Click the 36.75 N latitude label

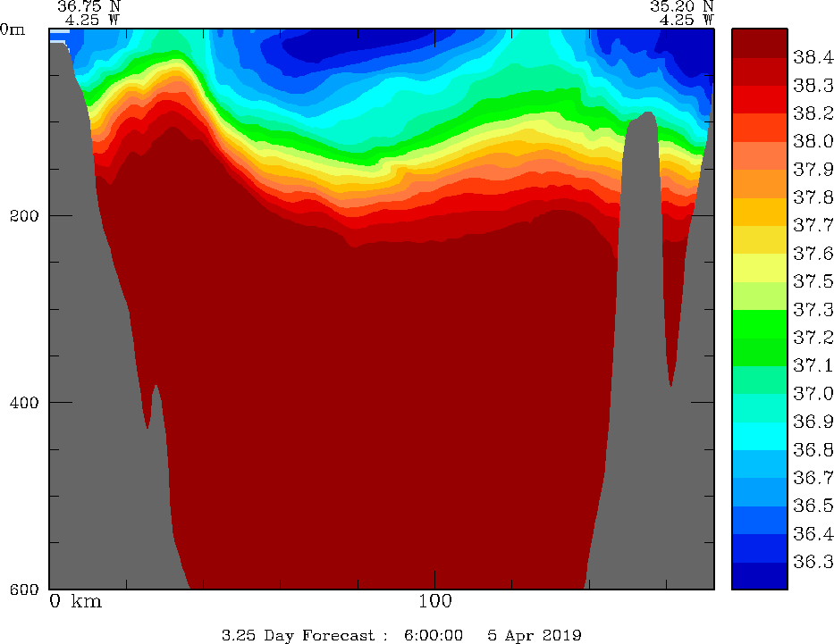click(x=88, y=5)
